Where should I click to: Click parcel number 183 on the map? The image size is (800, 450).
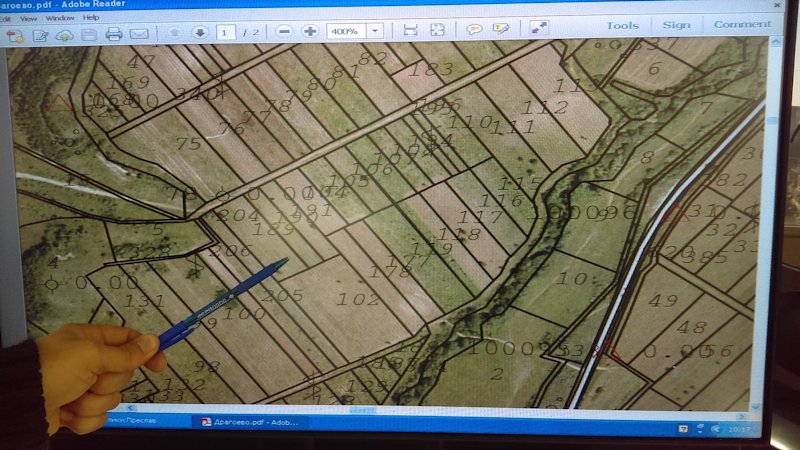(x=431, y=69)
